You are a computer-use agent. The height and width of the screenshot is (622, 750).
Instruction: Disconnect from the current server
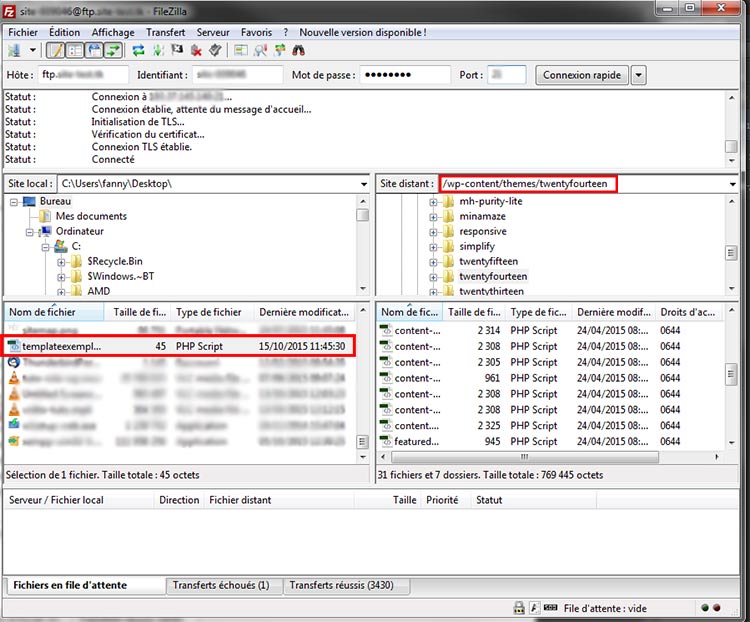pos(196,50)
